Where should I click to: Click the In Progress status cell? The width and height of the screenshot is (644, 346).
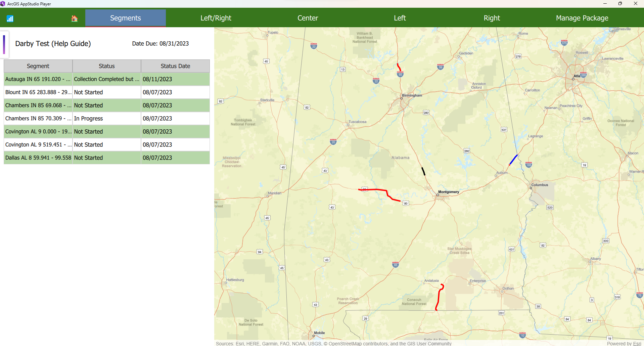click(107, 119)
